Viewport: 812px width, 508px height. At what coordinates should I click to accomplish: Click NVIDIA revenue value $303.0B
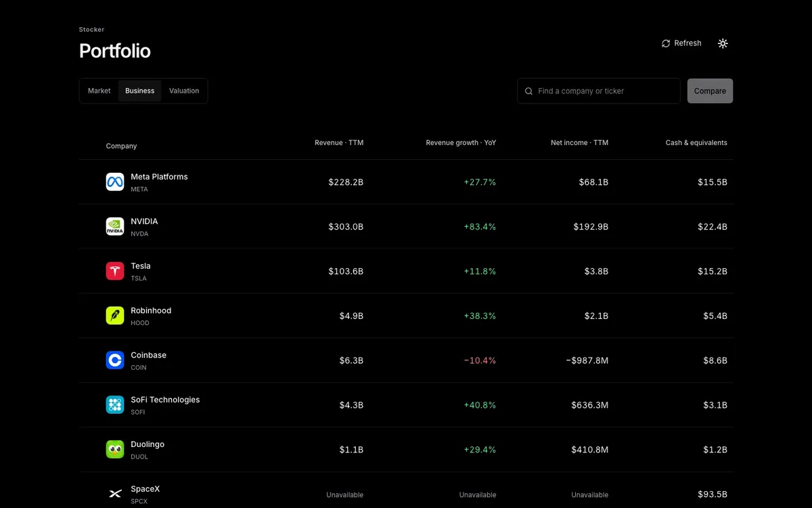click(346, 227)
